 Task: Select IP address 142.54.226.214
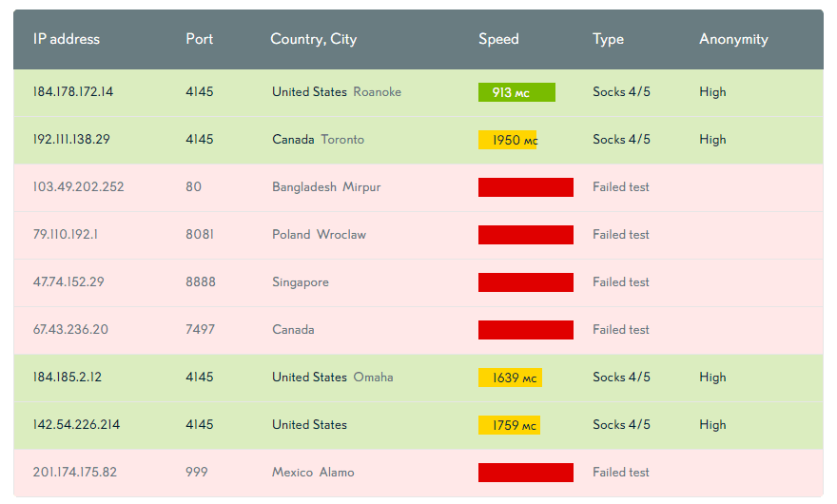[76, 424]
